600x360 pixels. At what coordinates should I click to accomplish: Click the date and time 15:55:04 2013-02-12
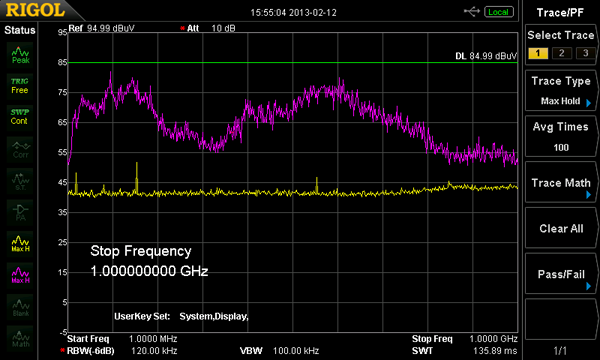click(293, 13)
